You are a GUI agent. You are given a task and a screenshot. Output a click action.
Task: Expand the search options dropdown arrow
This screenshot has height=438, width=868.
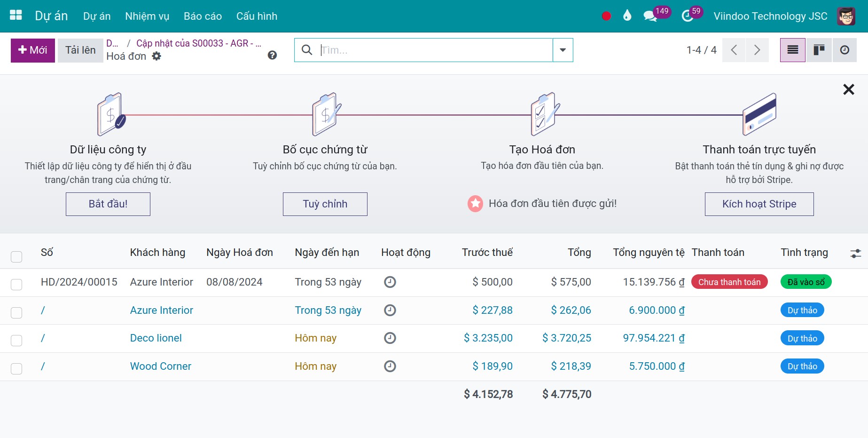(x=563, y=50)
